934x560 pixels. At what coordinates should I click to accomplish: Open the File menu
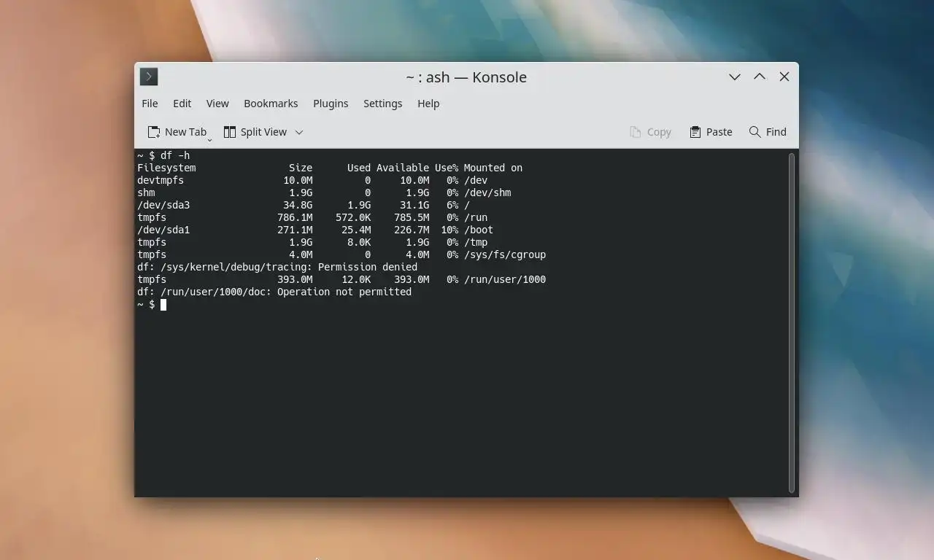(x=150, y=104)
